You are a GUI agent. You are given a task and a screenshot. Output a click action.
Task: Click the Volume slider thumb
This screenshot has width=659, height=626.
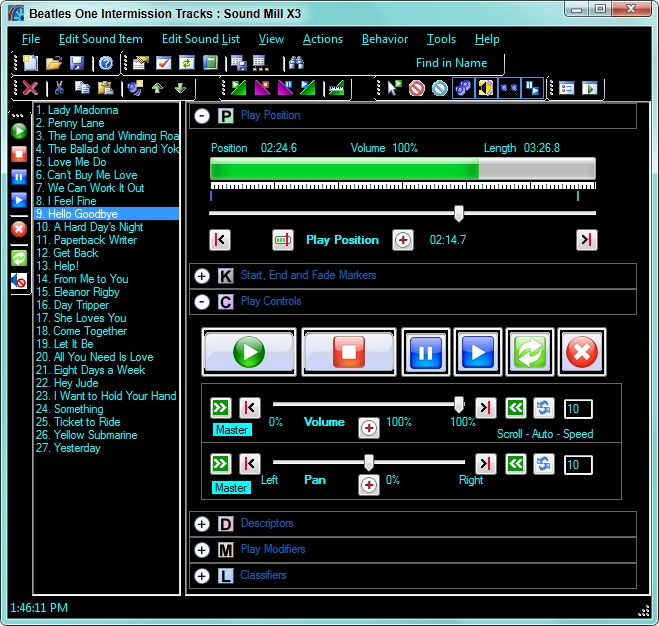459,404
